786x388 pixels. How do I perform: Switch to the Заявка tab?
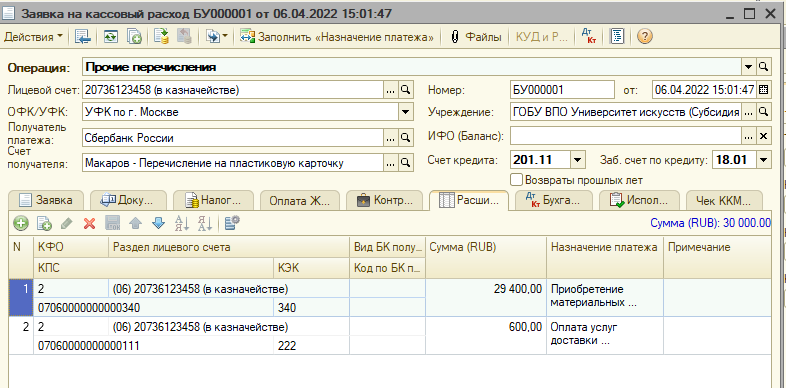pyautogui.click(x=46, y=201)
